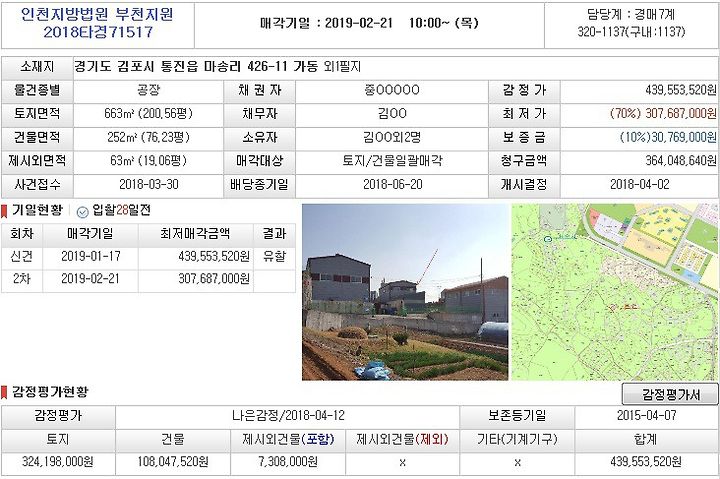Click land area 663㎡ (200.56평)
This screenshot has height=479, width=720.
tap(148, 113)
